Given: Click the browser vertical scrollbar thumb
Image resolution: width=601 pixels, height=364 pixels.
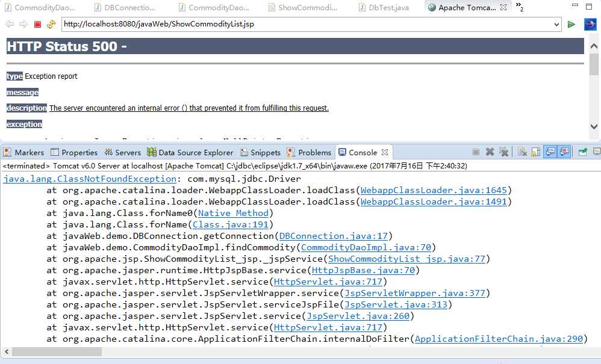Looking at the screenshot, I should coord(594,64).
